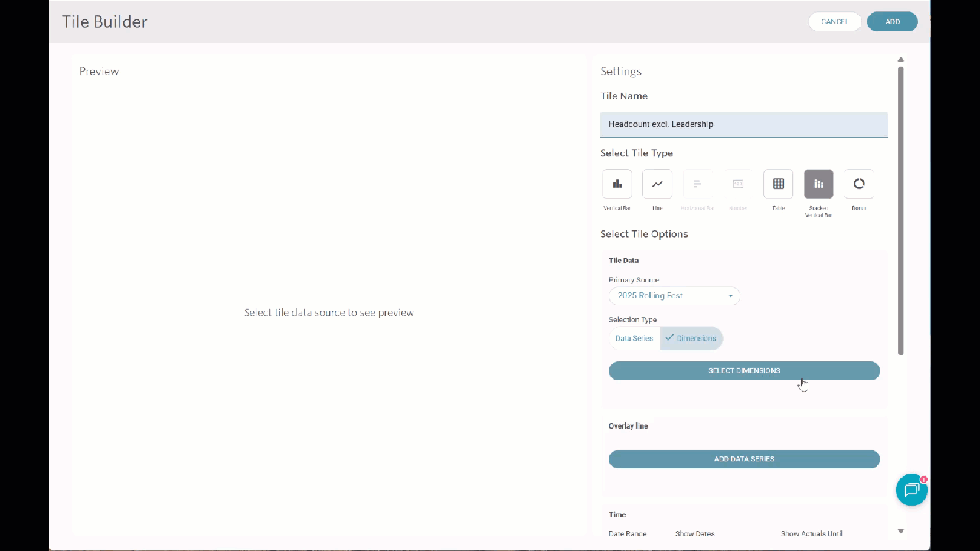Open the chat support bubble

pyautogui.click(x=911, y=490)
